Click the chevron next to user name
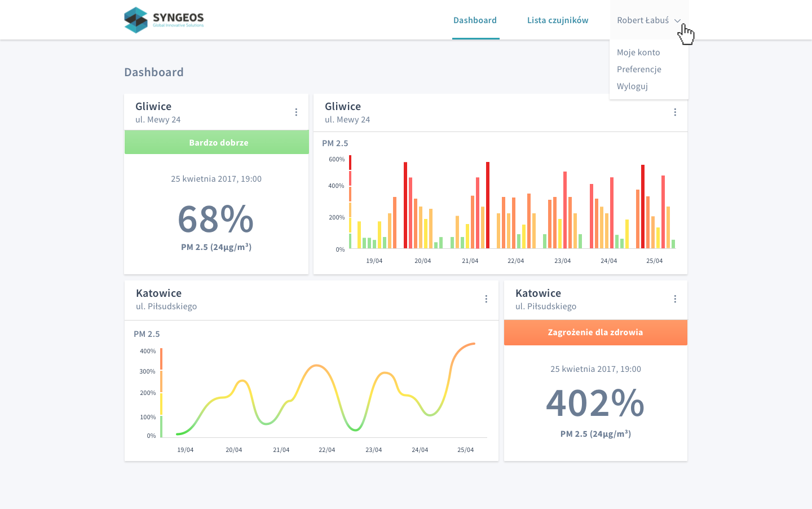The width and height of the screenshot is (812, 509). pyautogui.click(x=677, y=21)
